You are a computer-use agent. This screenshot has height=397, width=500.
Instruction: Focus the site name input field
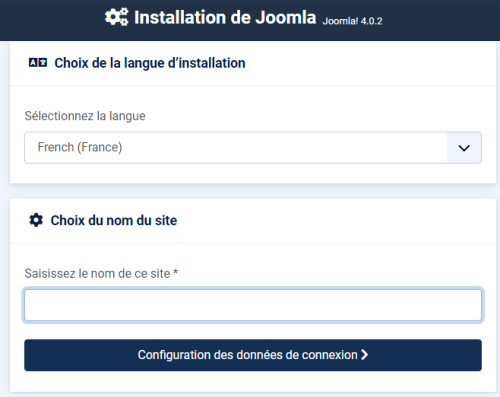tap(253, 305)
